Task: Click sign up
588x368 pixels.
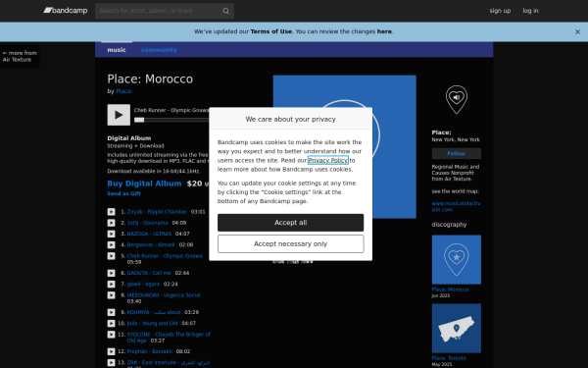Action: 500,11
